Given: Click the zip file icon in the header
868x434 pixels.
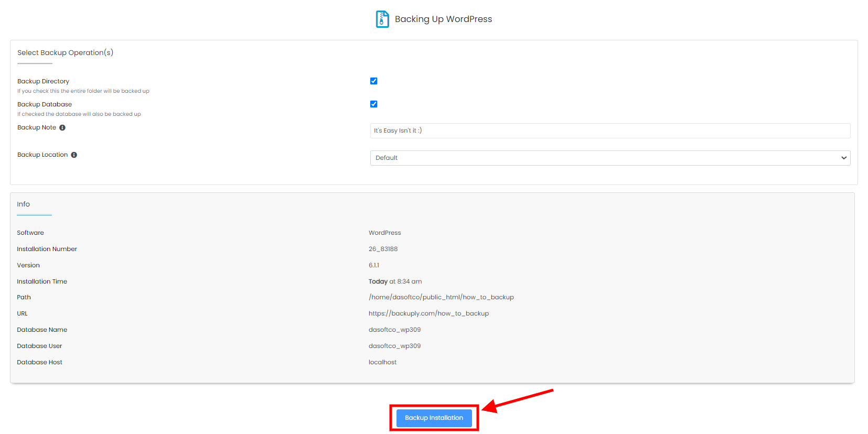Looking at the screenshot, I should [x=382, y=19].
